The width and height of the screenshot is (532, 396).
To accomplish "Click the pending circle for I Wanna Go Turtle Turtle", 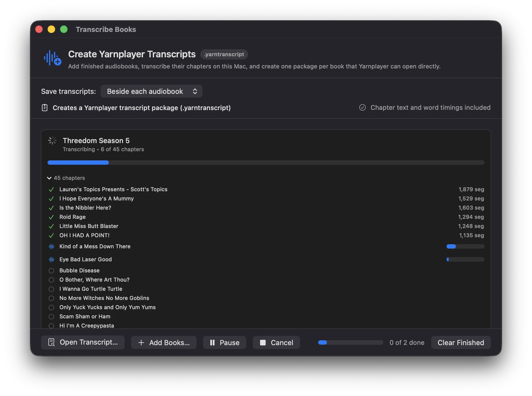I will 51,289.
